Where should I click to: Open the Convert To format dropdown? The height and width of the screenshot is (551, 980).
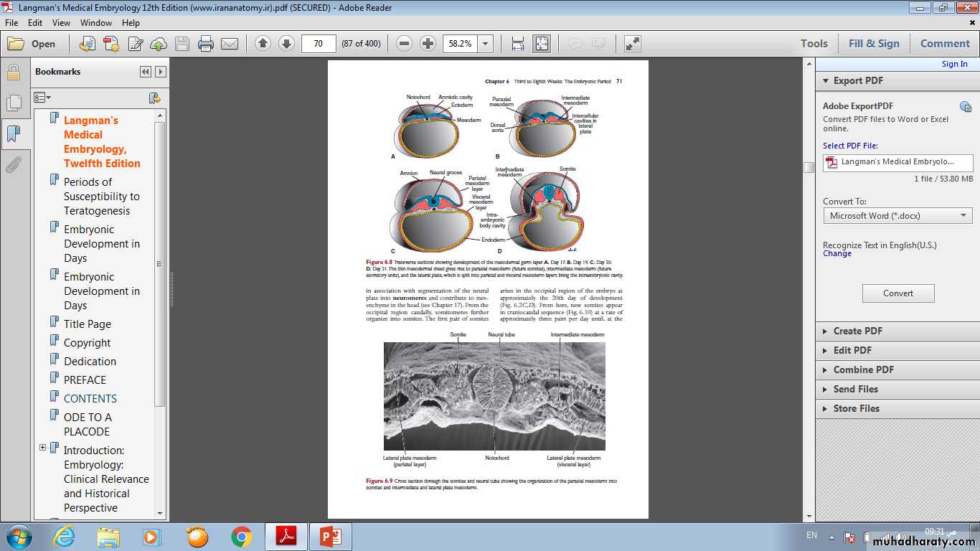point(897,216)
